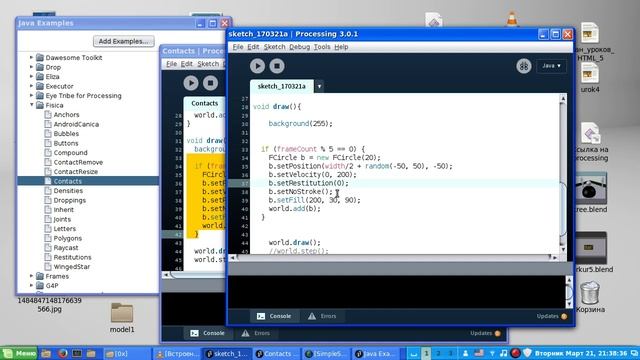This screenshot has width=640, height=360.
Task: Open the model1 folder on desktop
Action: 122,318
